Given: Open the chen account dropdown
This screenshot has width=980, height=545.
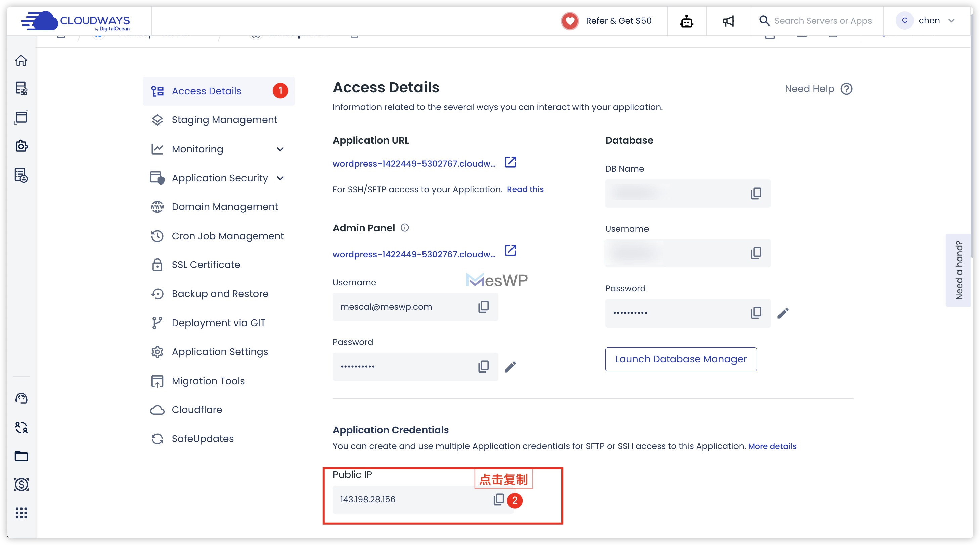Looking at the screenshot, I should [925, 21].
